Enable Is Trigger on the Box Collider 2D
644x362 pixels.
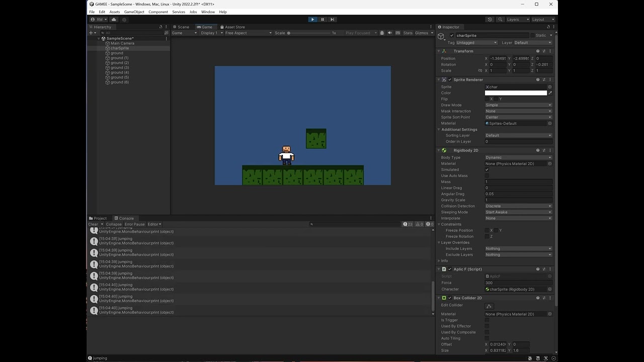pos(487,320)
